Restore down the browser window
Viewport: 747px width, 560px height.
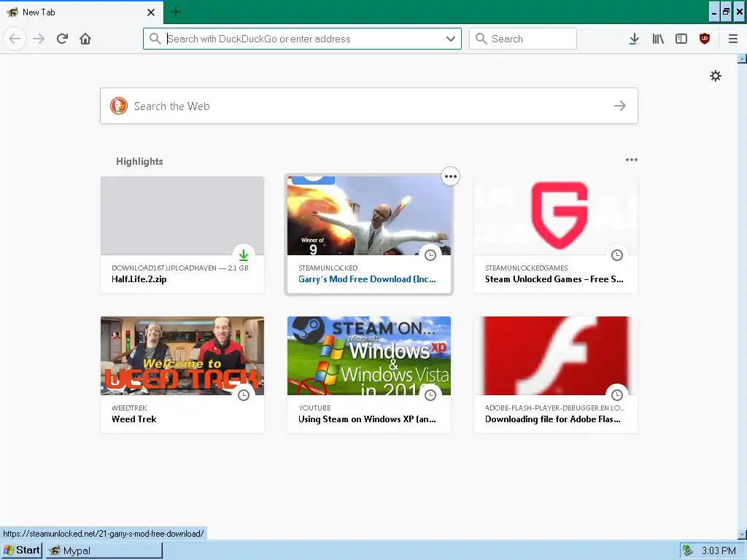pos(727,12)
